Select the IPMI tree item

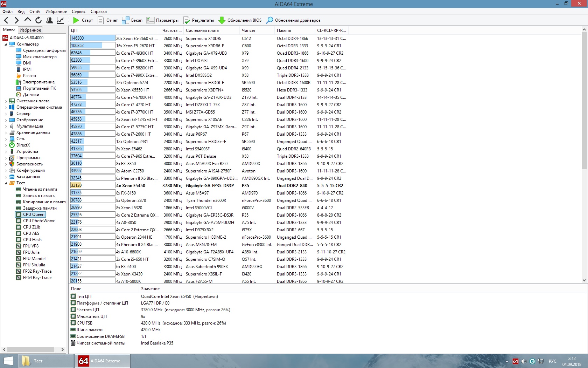click(x=24, y=69)
